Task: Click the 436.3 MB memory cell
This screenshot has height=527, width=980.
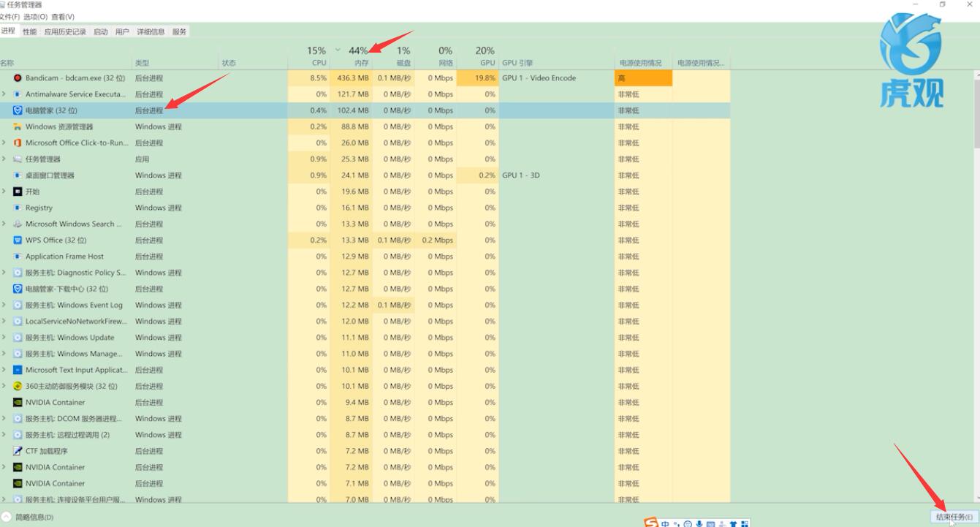Action: [352, 78]
